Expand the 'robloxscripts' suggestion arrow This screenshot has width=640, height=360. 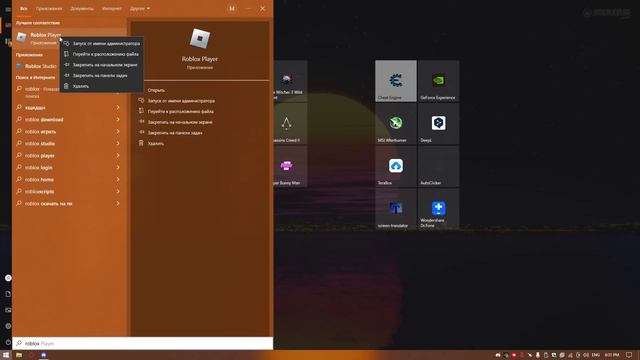coord(118,191)
